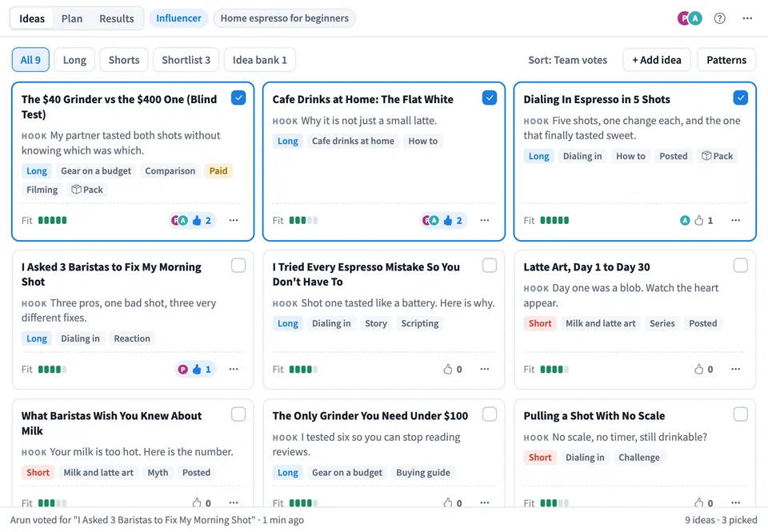This screenshot has width=768, height=532.
Task: Click the Challenge tag on Pulling a Shot card
Action: (639, 458)
